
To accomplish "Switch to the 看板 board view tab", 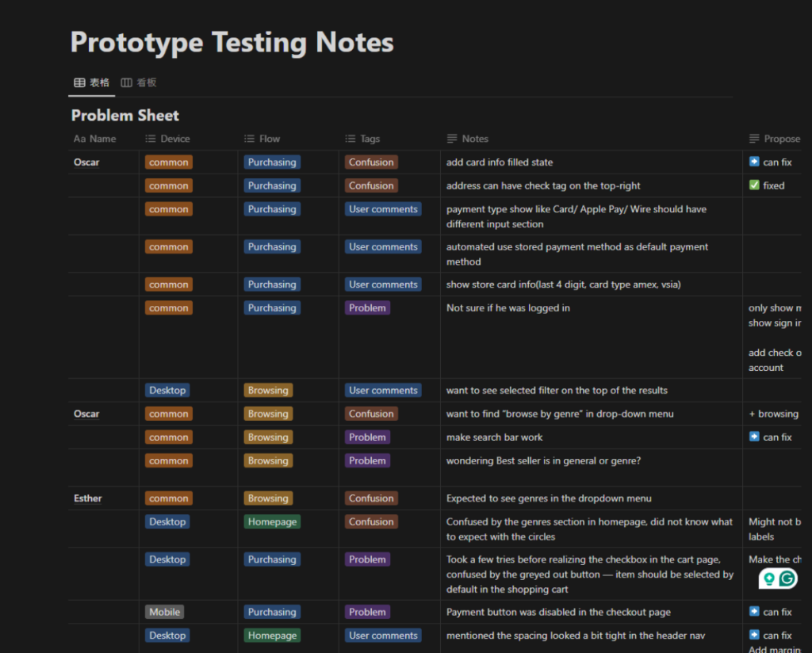I will [x=139, y=82].
